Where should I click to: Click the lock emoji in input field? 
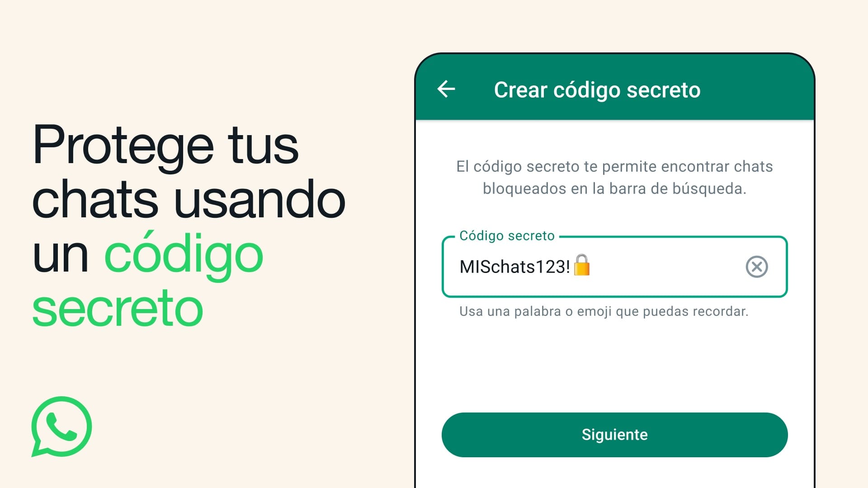tap(585, 266)
